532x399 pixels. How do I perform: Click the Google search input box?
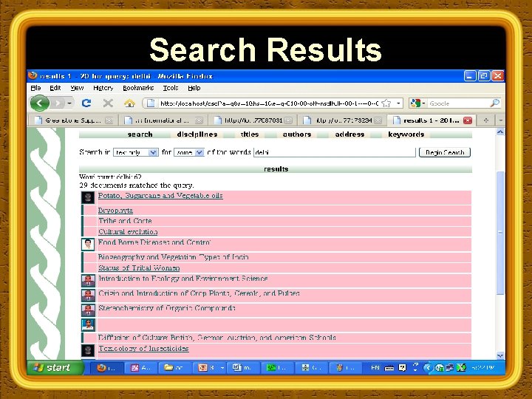tap(458, 103)
